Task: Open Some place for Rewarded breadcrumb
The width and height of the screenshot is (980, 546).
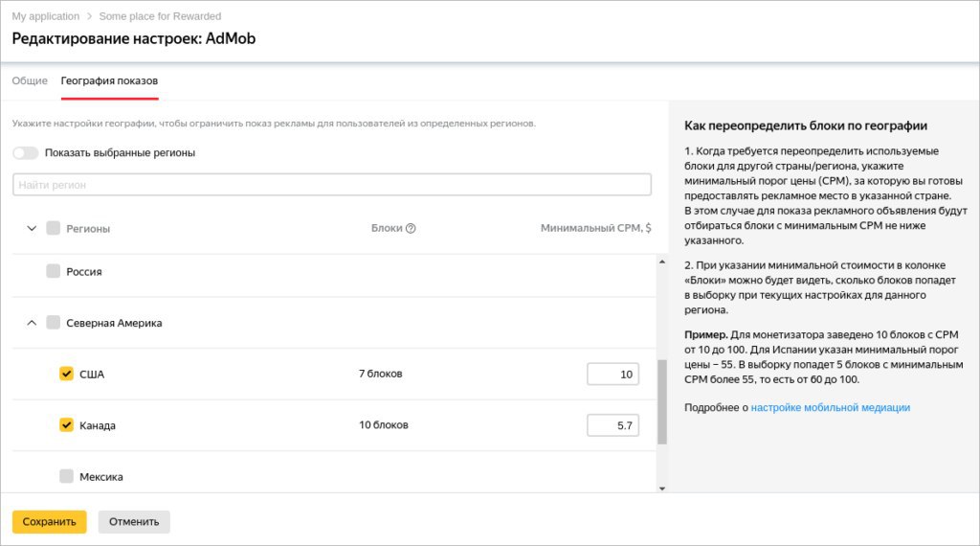Action: (160, 16)
